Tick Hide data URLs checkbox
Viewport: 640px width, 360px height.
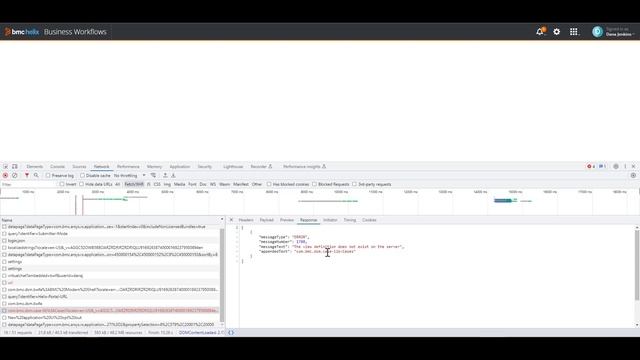[x=82, y=184]
